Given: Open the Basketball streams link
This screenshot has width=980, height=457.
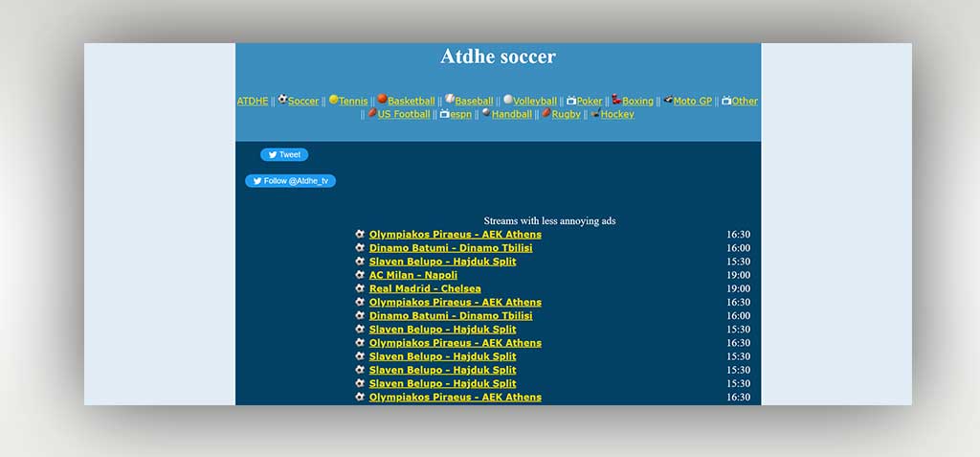Looking at the screenshot, I should [x=412, y=101].
